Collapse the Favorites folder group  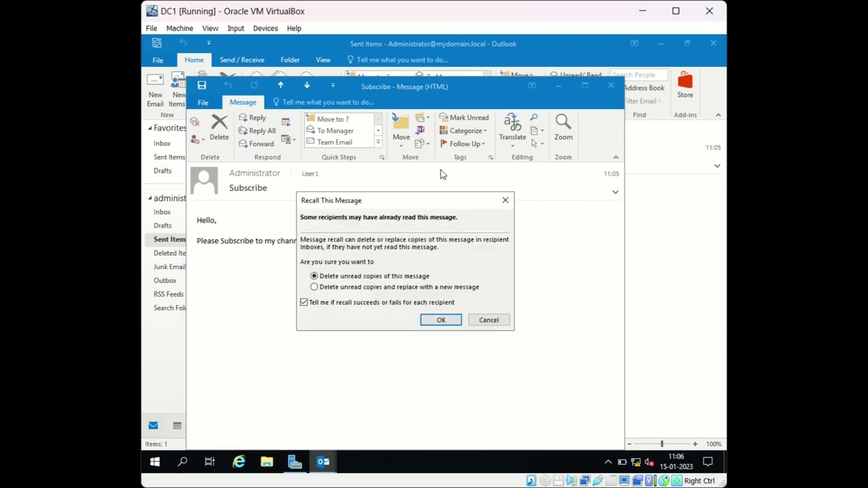tap(150, 128)
